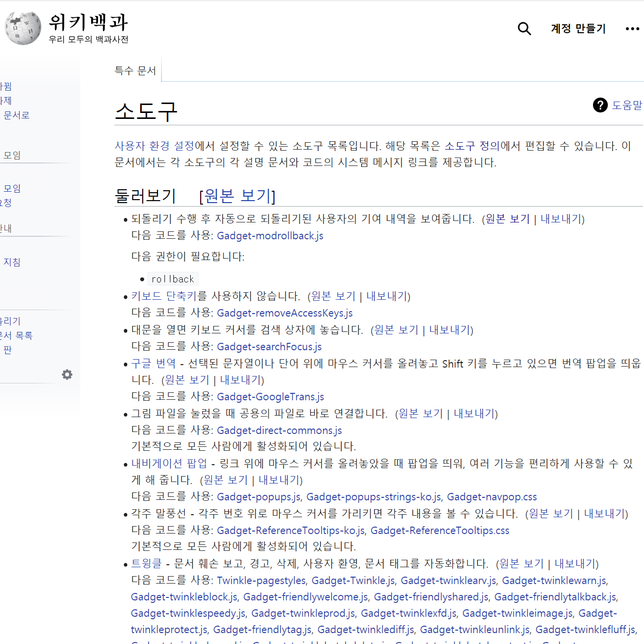This screenshot has height=644, width=644.
Task: Open the 트윙클 link
Action: [146, 564]
